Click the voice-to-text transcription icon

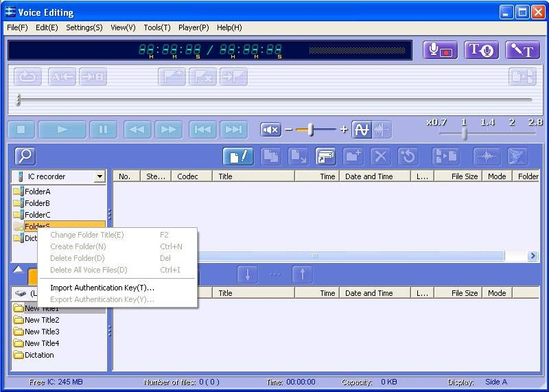(x=522, y=49)
